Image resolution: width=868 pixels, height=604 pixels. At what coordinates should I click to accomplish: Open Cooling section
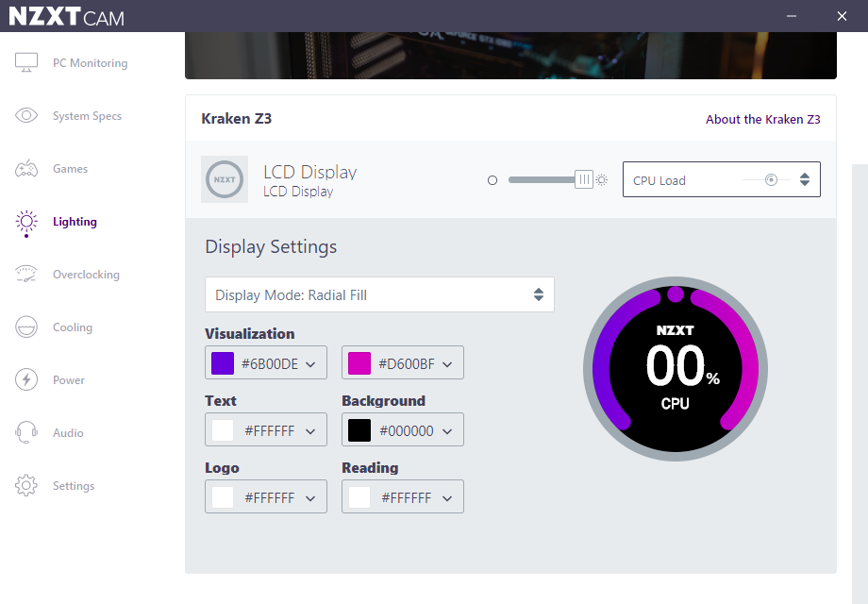(x=73, y=327)
